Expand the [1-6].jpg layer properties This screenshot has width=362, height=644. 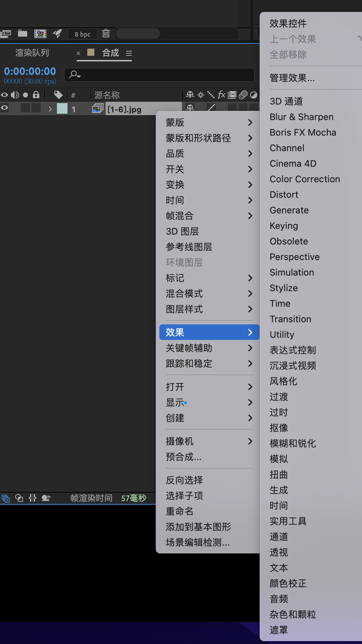[x=50, y=109]
